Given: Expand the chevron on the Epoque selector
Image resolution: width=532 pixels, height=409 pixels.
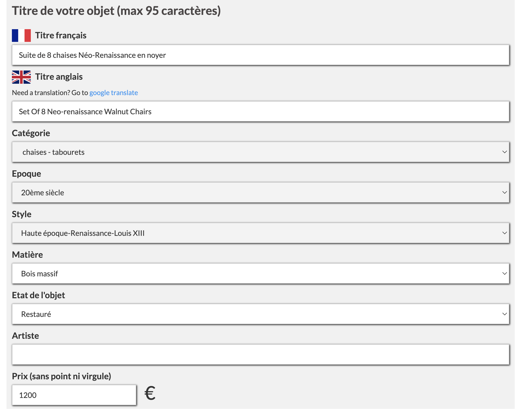Looking at the screenshot, I should 504,192.
